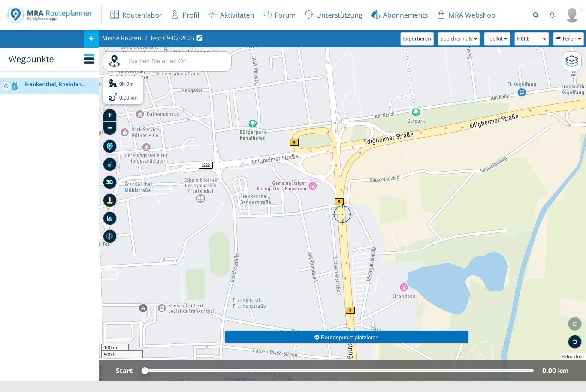Screen dimensions: 586x392
Task: Click the crosshair center-map tool
Action: point(110,236)
